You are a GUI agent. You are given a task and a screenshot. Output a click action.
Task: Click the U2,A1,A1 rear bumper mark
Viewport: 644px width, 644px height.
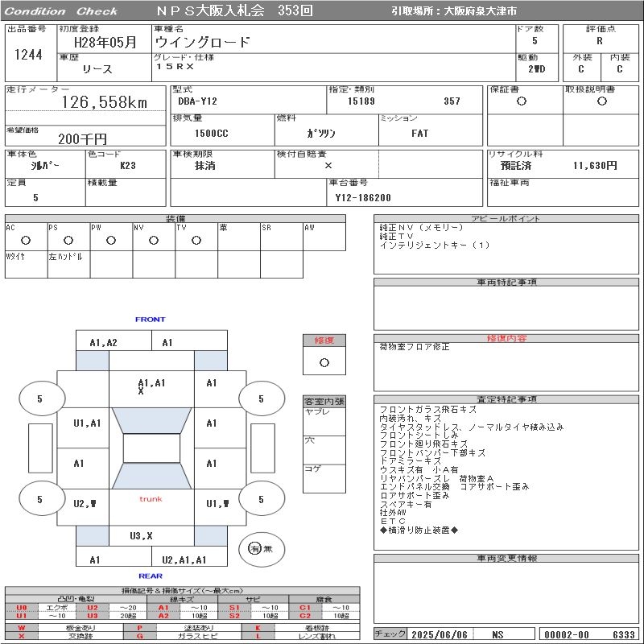click(x=184, y=559)
